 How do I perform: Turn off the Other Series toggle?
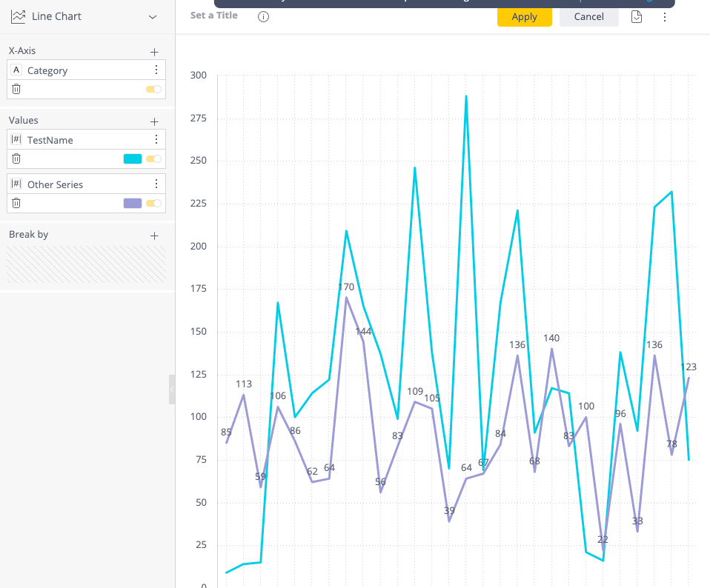pos(153,203)
